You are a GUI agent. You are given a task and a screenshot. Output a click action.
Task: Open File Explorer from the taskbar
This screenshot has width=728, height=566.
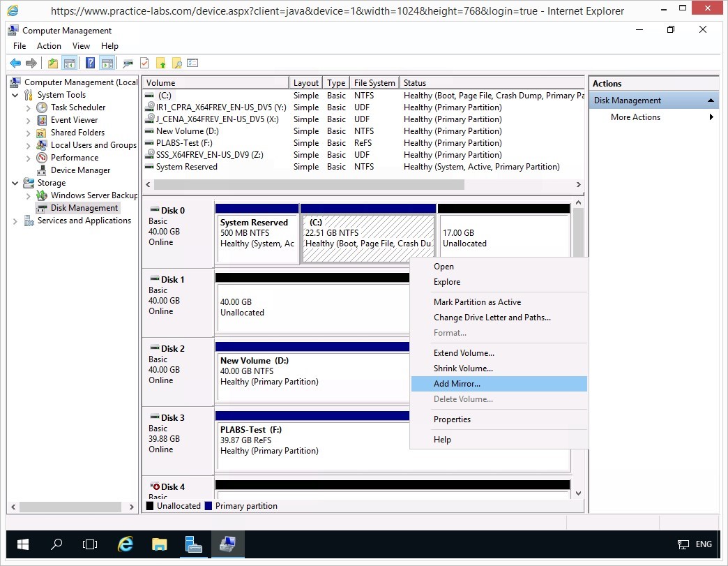160,544
